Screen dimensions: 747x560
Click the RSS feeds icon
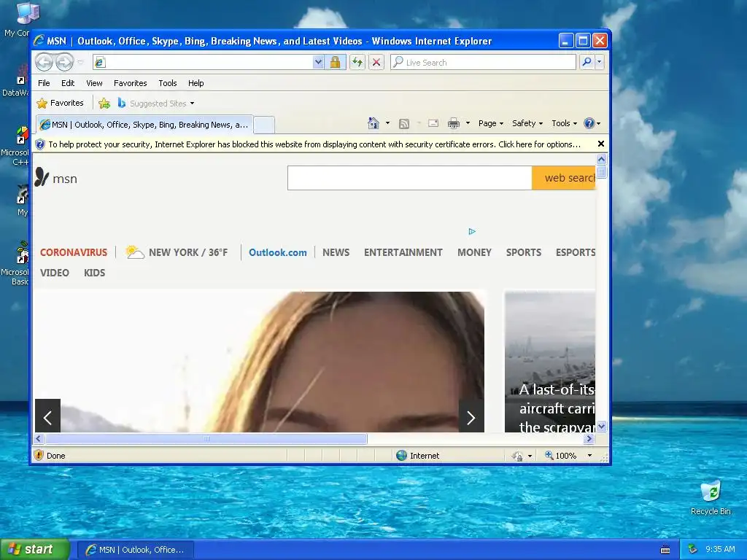click(x=404, y=124)
